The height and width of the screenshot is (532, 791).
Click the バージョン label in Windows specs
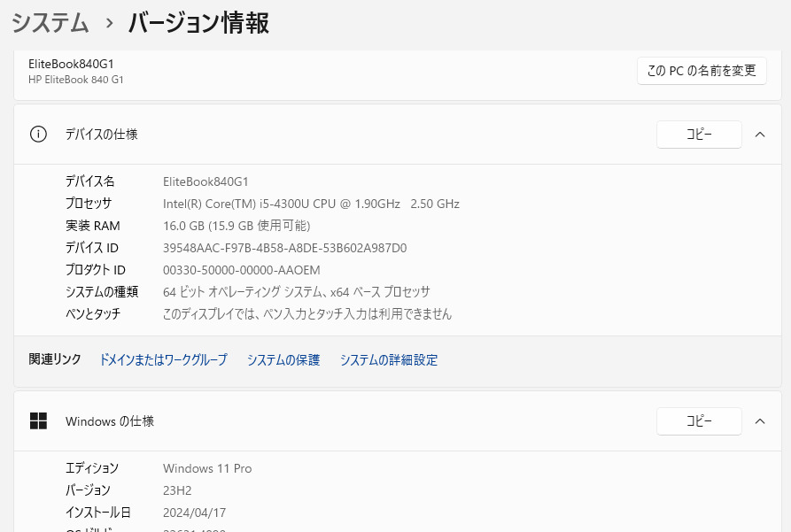click(x=89, y=490)
